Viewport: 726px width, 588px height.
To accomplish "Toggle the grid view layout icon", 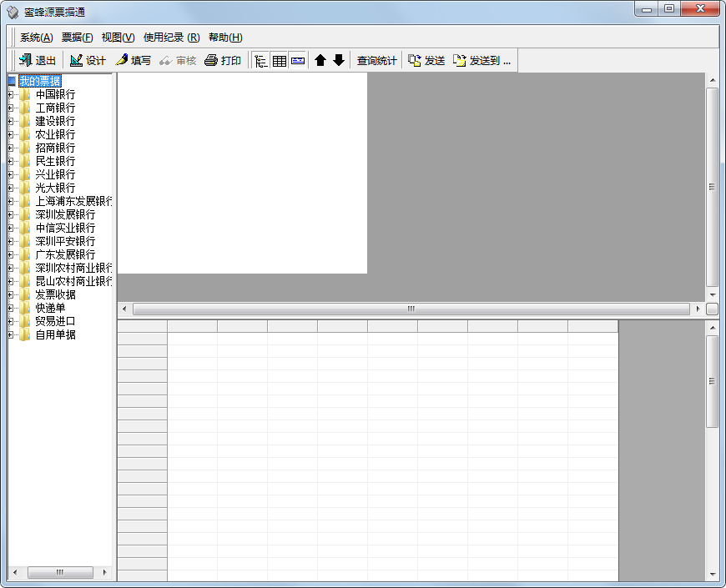I will (x=279, y=59).
